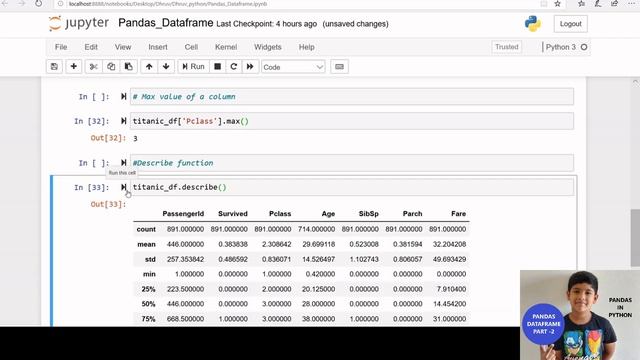Click the count row label
The image size is (640, 360).
coord(146,229)
